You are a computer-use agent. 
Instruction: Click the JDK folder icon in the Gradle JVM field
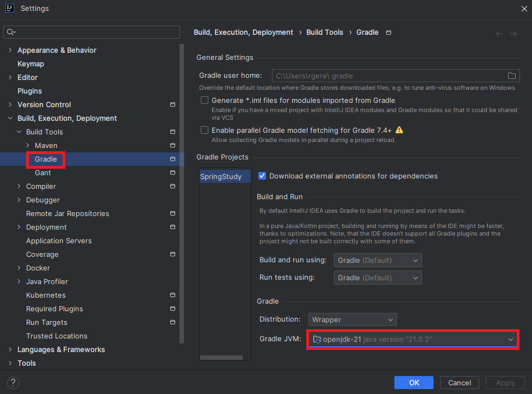pos(317,339)
